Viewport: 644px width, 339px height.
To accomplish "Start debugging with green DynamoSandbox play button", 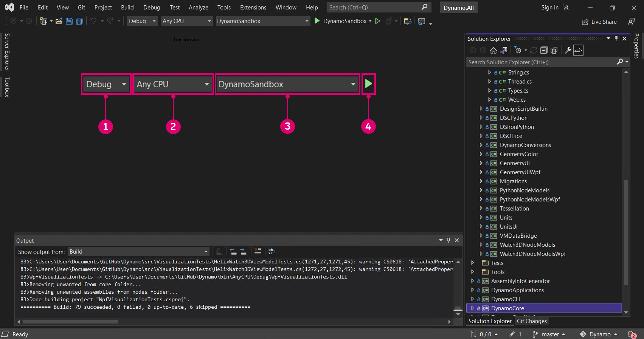I will click(x=317, y=21).
